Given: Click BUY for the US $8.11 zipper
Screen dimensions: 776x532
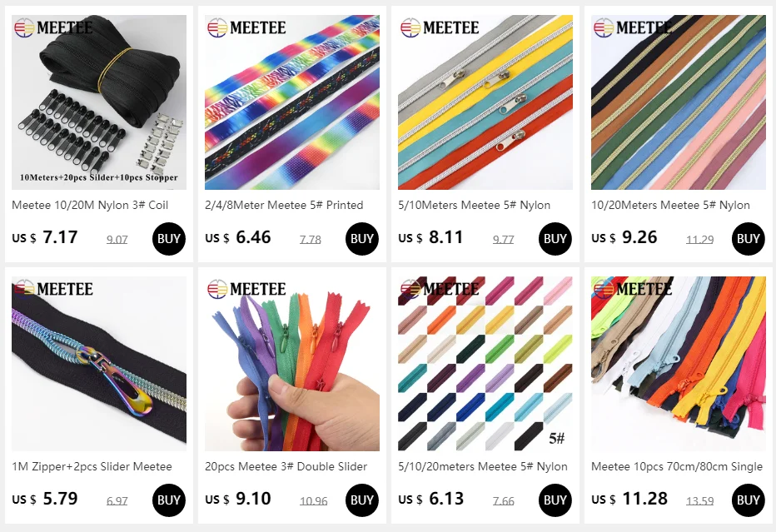Looking at the screenshot, I should (555, 239).
